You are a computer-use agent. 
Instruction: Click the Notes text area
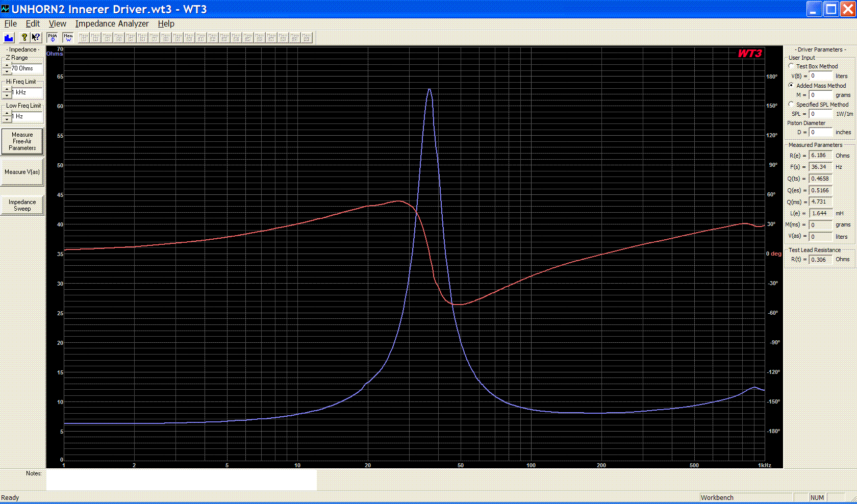point(182,480)
